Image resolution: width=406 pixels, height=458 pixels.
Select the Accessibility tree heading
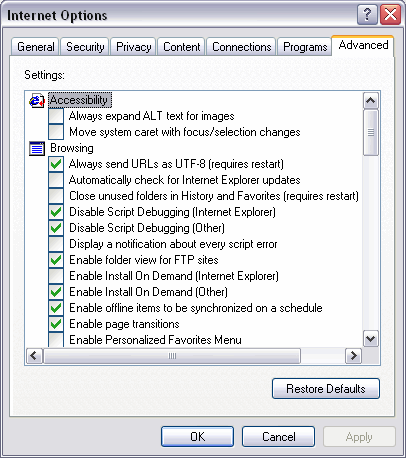click(80, 100)
